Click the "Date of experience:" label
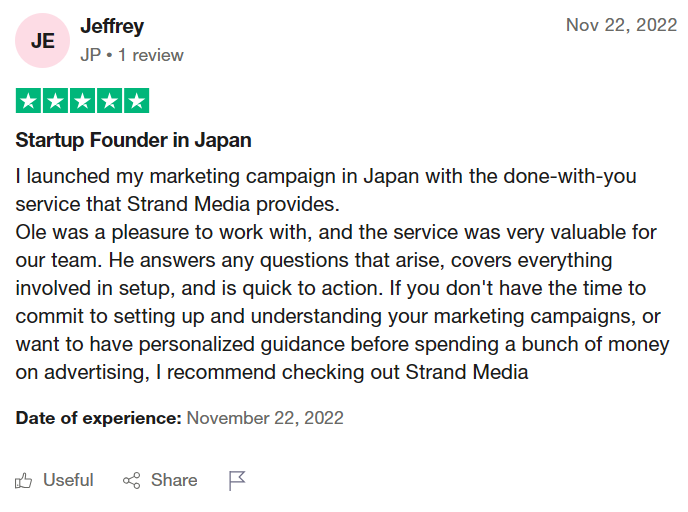This screenshot has width=688, height=512. pos(98,418)
